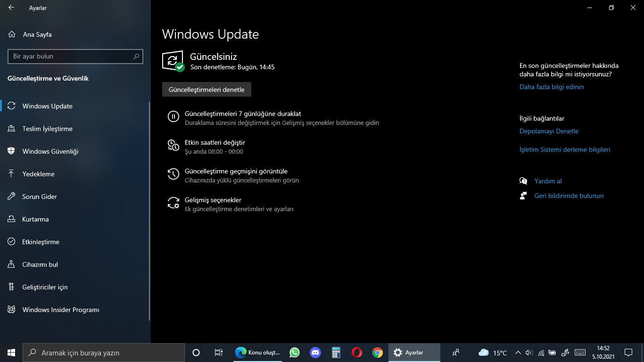644x362 pixels.
Task: Open İşletim Sistemi derleme bilgileri link
Action: [x=565, y=149]
